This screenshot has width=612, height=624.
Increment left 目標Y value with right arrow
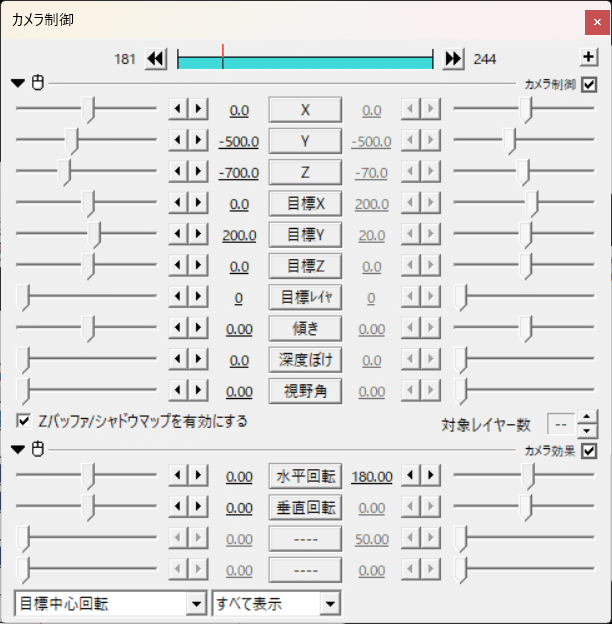pyautogui.click(x=198, y=234)
